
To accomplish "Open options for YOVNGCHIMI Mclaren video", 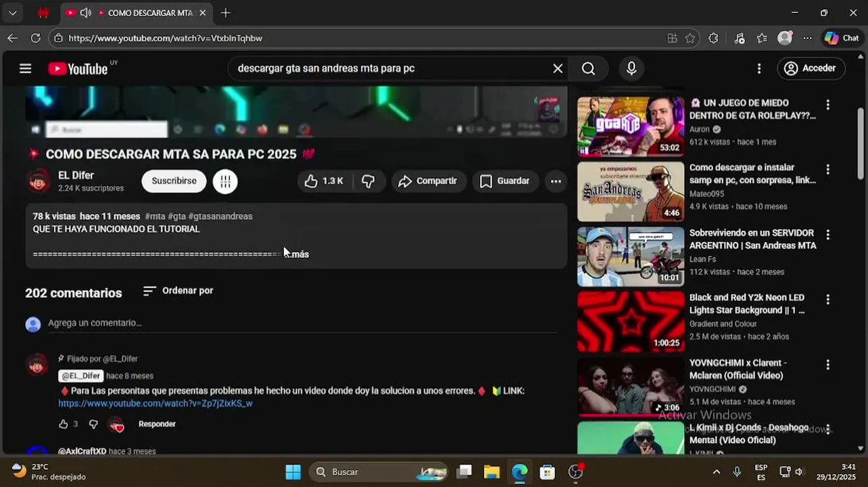I will tap(827, 365).
